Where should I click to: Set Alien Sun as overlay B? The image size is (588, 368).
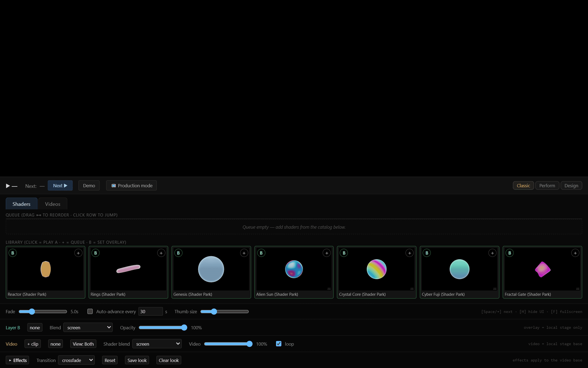click(261, 253)
